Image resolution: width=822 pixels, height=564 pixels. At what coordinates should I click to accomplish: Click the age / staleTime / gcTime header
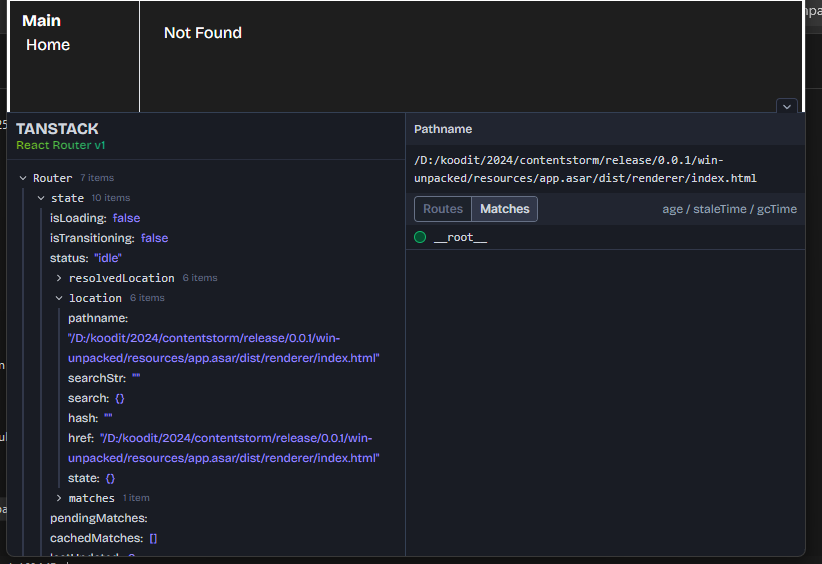[x=729, y=209]
